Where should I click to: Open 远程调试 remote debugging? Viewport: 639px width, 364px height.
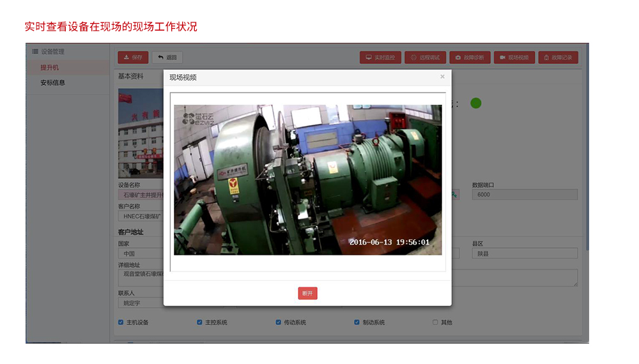coord(425,57)
